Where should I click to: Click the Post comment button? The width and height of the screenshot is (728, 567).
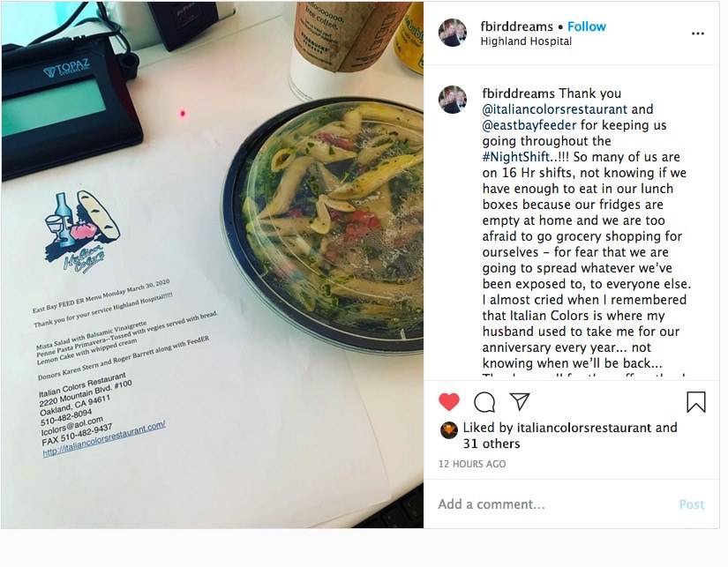691,504
